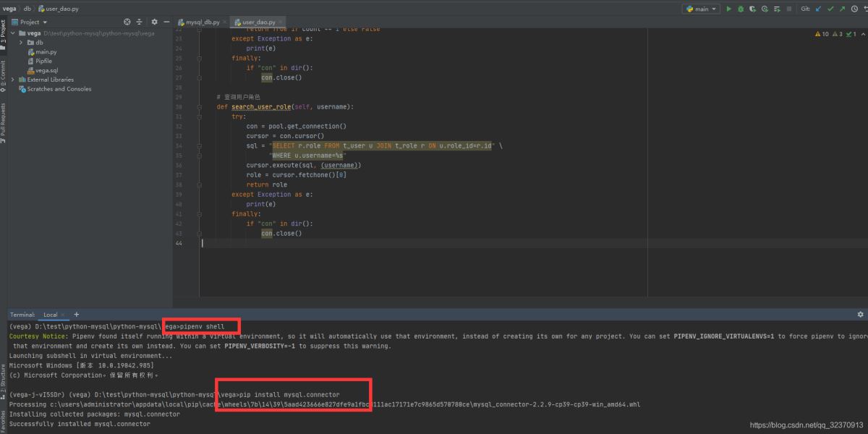Open the main run configuration dropdown

click(713, 9)
